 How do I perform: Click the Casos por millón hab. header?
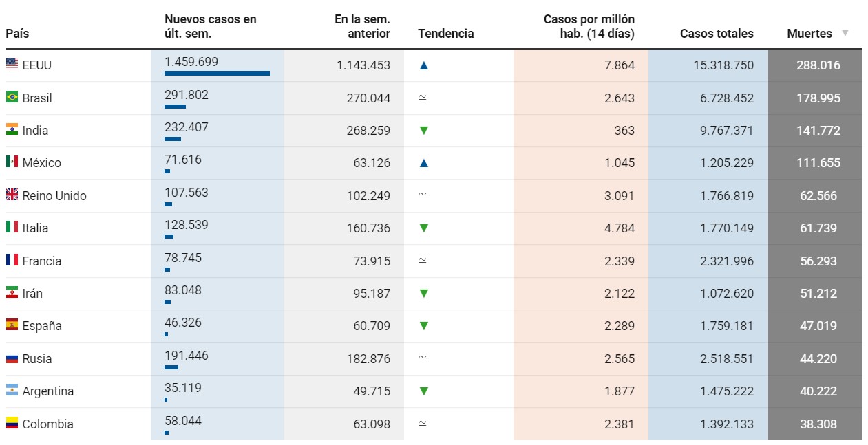589,26
